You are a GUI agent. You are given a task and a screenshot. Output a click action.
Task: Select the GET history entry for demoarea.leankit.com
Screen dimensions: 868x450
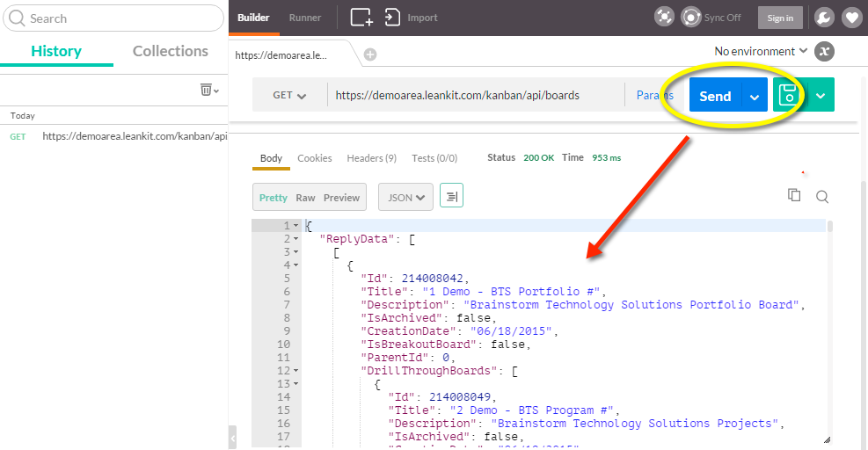click(114, 136)
